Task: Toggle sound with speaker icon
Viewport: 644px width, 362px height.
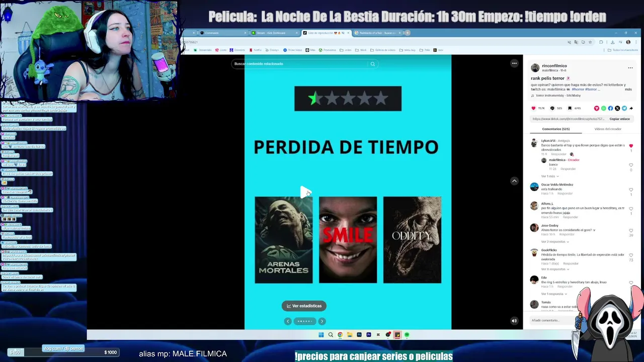Action: (514, 321)
